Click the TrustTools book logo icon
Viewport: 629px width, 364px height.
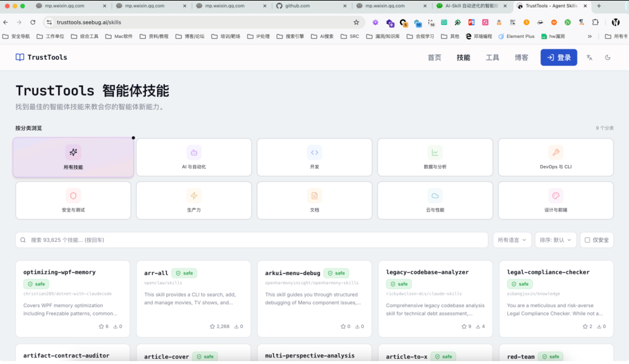click(20, 58)
